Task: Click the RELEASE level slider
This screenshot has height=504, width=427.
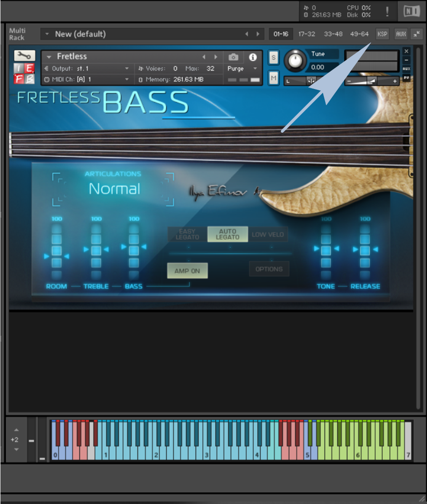Action: 365,252
